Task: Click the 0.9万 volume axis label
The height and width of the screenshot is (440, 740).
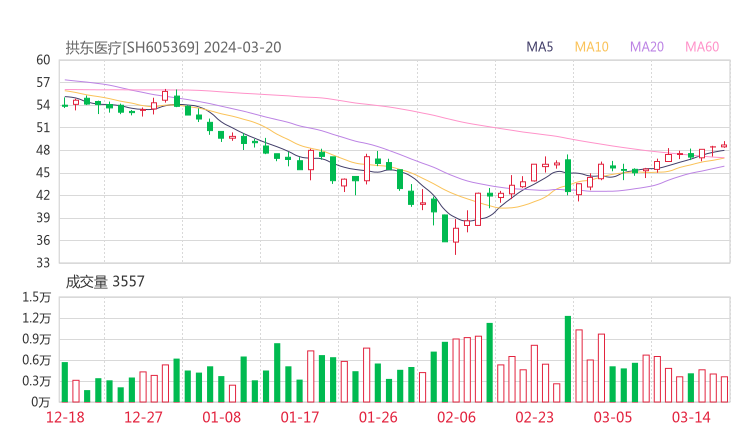Action: click(x=36, y=339)
